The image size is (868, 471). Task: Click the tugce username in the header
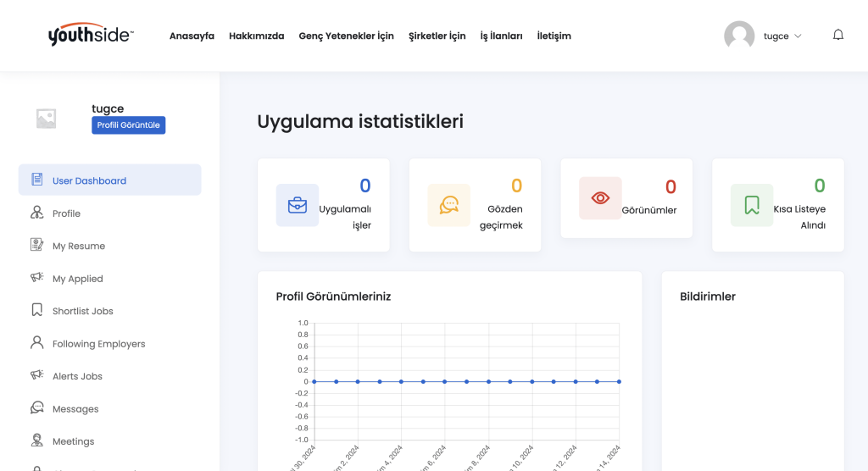(776, 36)
